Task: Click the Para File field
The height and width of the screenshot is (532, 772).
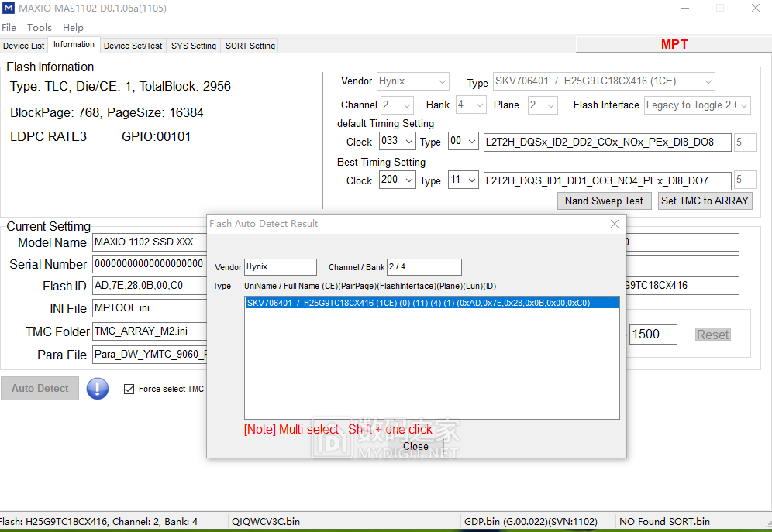Action: (150, 355)
